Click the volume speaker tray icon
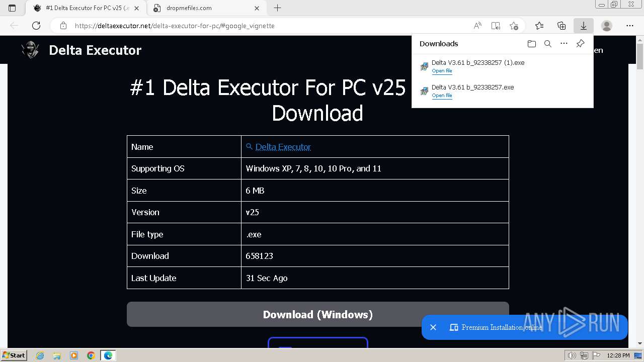The height and width of the screenshot is (362, 644). pyautogui.click(x=572, y=355)
